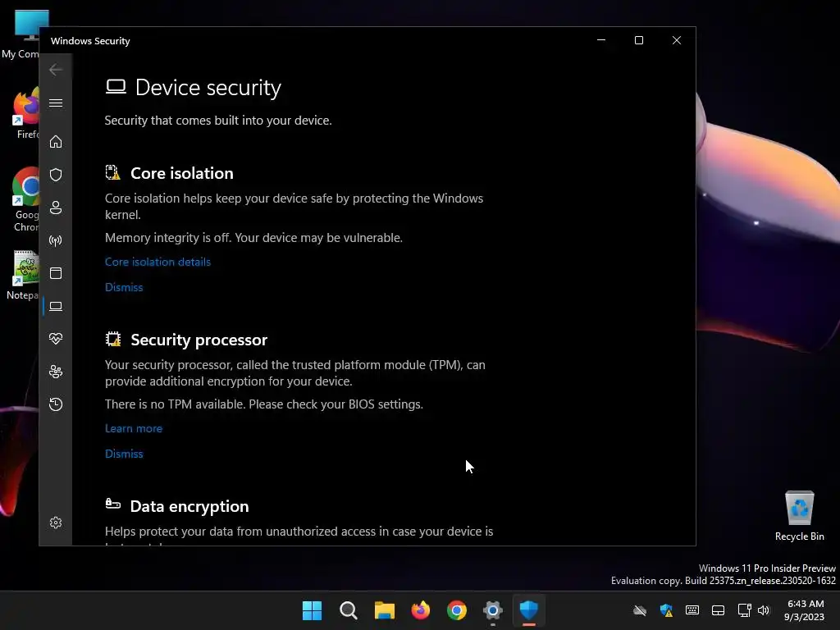
Task: Open volume speaker tray icon
Action: tap(764, 610)
